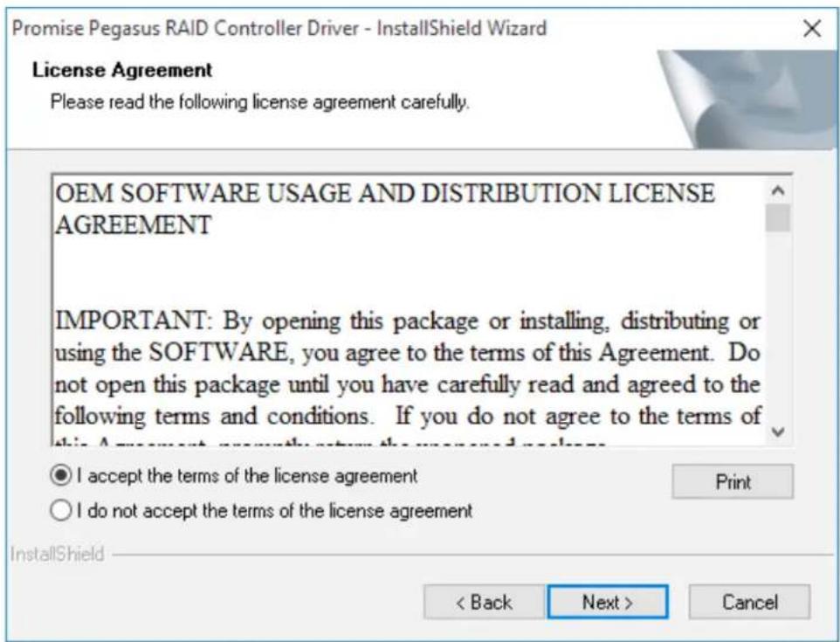Click the license text scrollbar thumb

(x=778, y=217)
